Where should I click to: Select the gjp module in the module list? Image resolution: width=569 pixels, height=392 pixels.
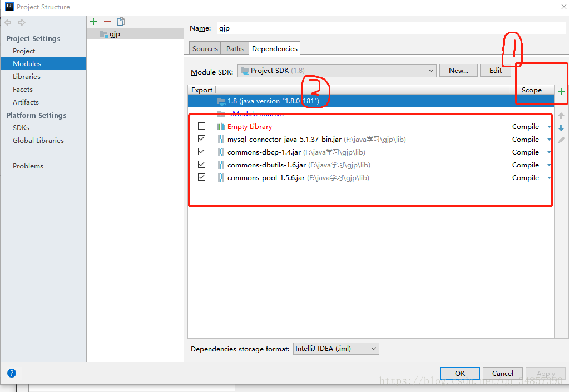[135, 34]
